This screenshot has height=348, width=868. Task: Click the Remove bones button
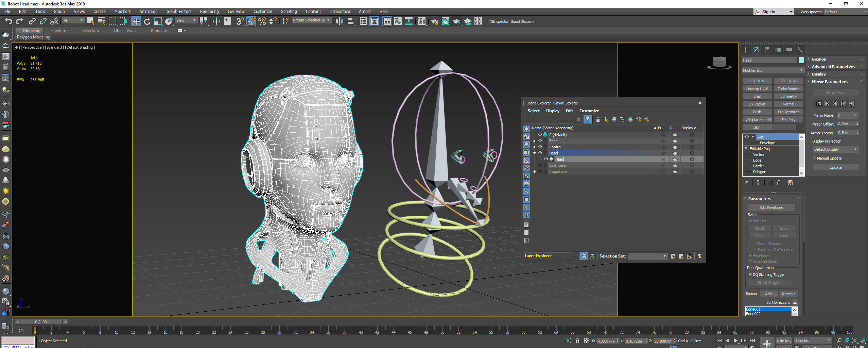(x=788, y=294)
